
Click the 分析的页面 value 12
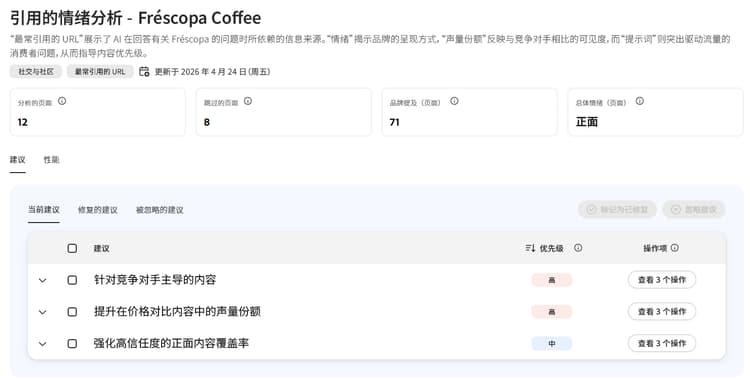click(22, 122)
